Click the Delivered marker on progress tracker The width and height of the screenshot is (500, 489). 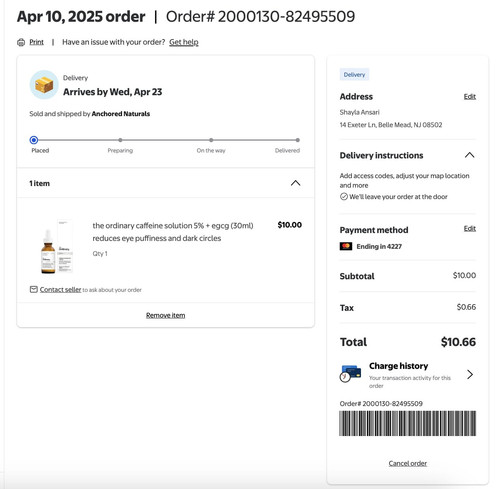tap(297, 140)
